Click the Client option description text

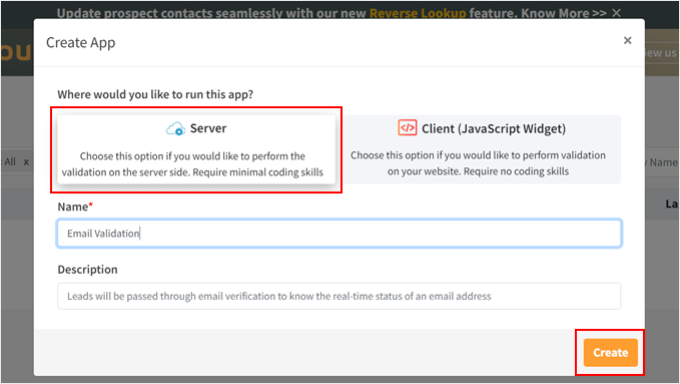point(478,163)
